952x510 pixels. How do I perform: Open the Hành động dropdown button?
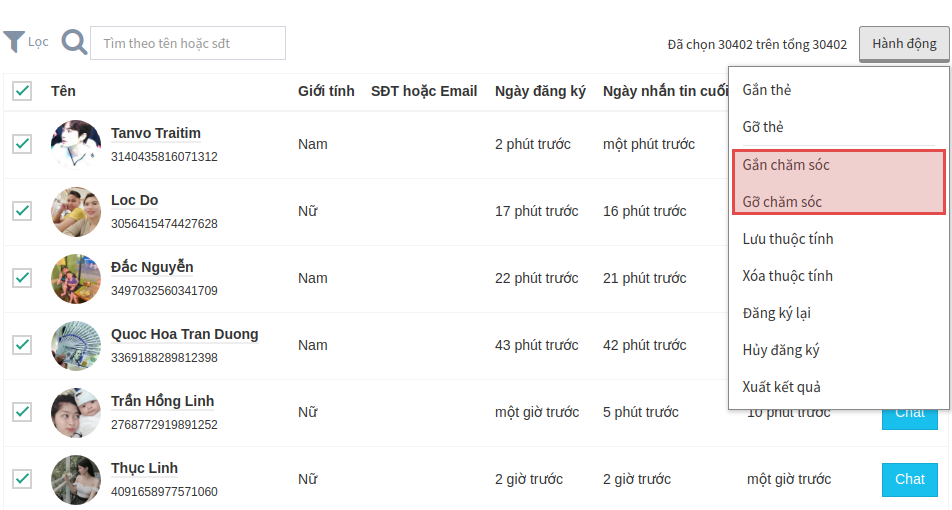pyautogui.click(x=904, y=44)
